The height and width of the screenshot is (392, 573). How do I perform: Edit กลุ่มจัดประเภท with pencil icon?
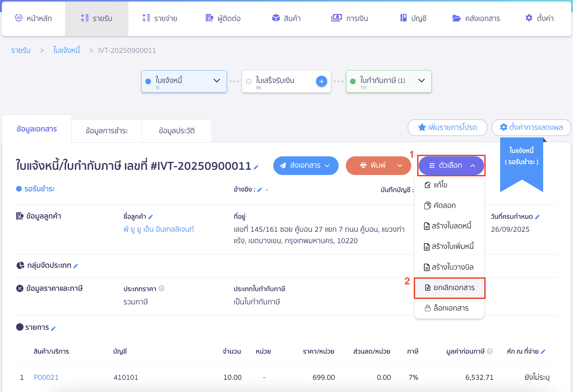click(76, 266)
